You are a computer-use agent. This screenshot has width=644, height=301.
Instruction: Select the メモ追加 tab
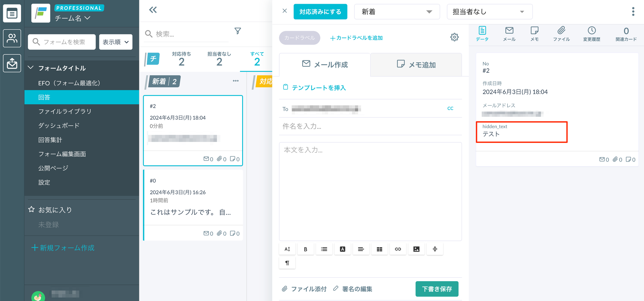pyautogui.click(x=416, y=65)
